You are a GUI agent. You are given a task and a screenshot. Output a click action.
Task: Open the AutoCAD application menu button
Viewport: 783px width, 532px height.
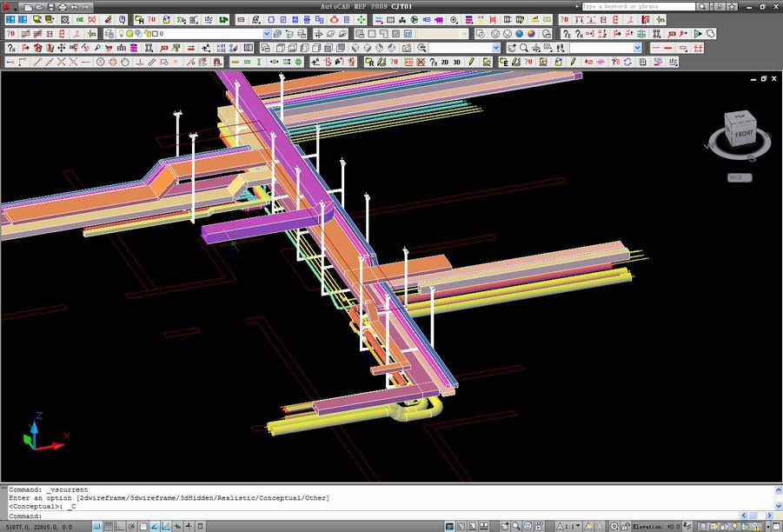(x=6, y=6)
